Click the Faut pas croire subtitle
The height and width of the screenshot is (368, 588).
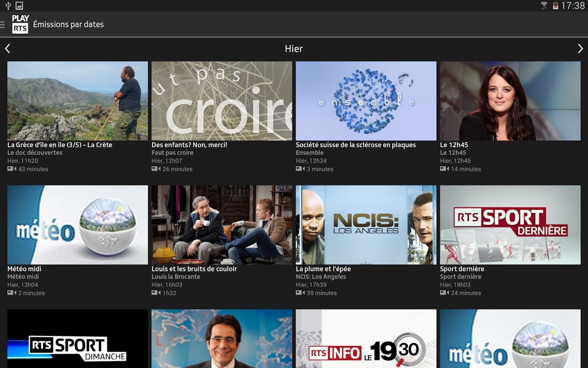tap(172, 153)
